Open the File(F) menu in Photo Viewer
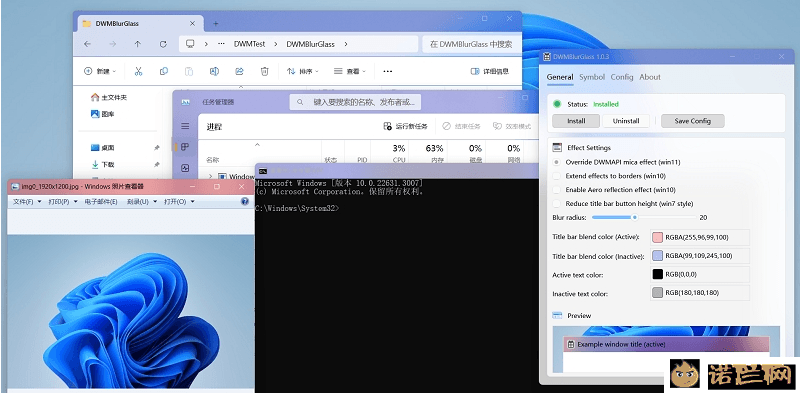This screenshot has width=800, height=393. click(x=27, y=202)
